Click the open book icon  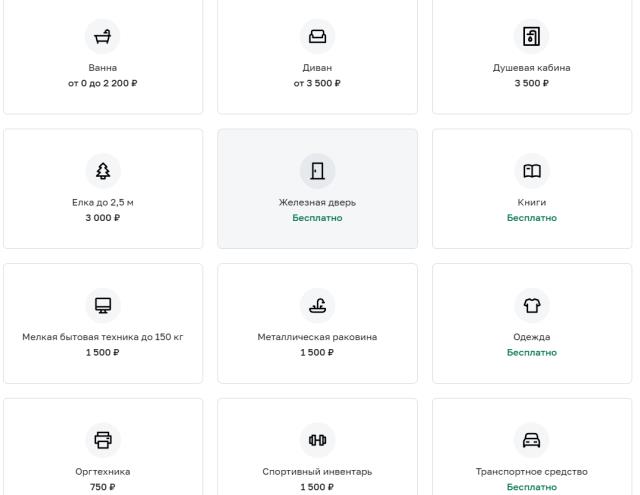click(x=531, y=170)
